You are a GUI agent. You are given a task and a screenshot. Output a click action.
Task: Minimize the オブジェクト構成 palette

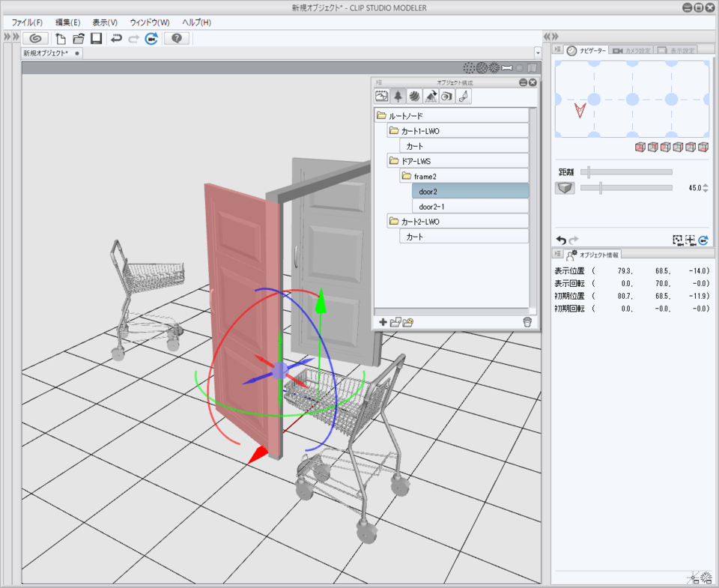point(524,82)
